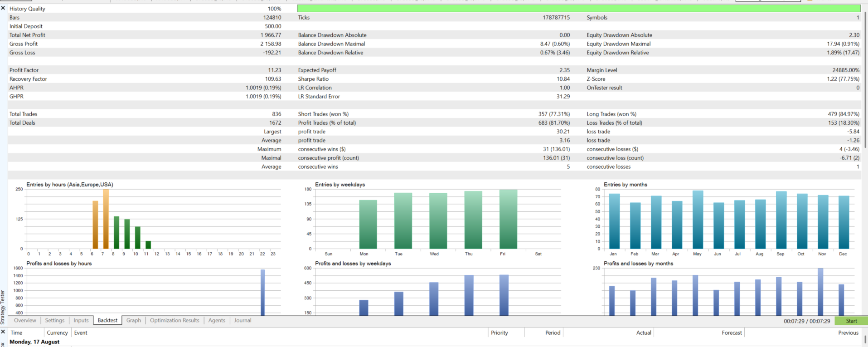Click the green Start button
Screen dimensions: 868x347
coord(851,321)
